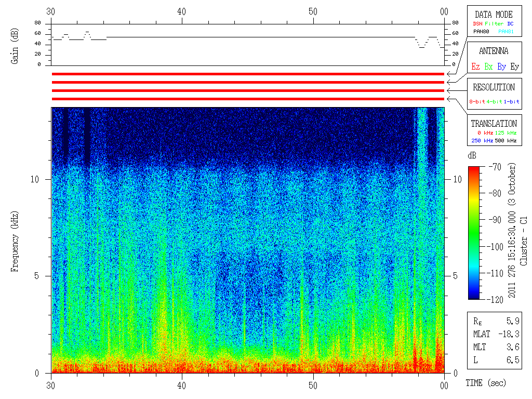Viewport: 532px width, 399px height.
Task: Select the green 125 kHz translation label
Action: (x=506, y=132)
